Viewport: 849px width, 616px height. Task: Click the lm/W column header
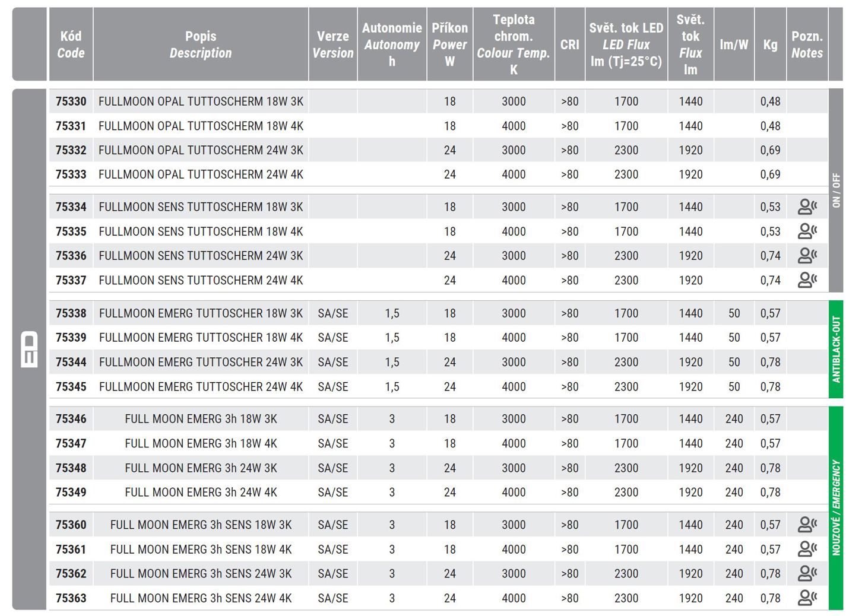734,45
